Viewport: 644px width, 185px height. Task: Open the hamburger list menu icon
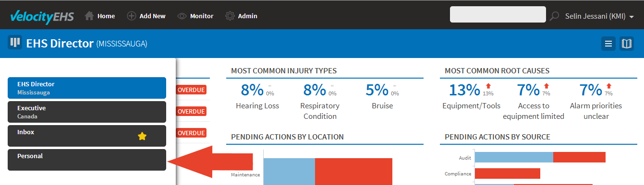click(x=608, y=44)
